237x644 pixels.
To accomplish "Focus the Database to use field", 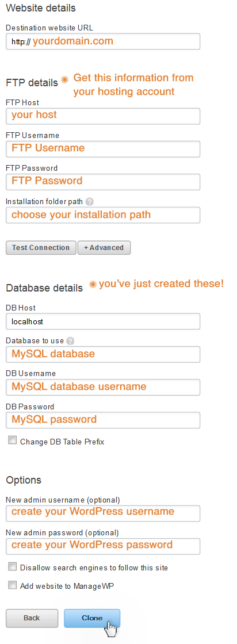I will pyautogui.click(x=103, y=354).
